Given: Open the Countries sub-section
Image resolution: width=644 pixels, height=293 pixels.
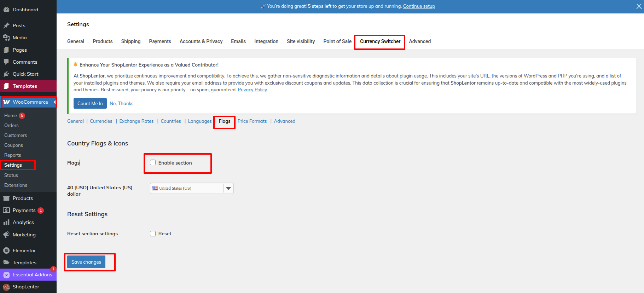Looking at the screenshot, I should 171,121.
